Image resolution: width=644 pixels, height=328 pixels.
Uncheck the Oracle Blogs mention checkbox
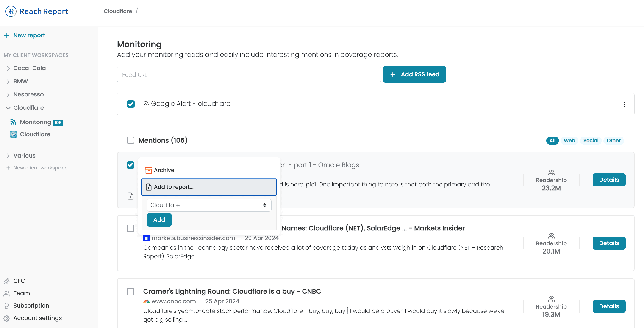click(130, 165)
